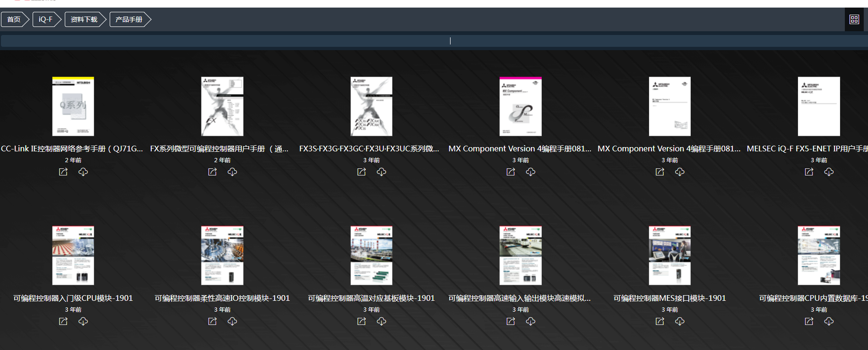868x350 pixels.
Task: Open share icon for 柔性高速IO控制模块-1901
Action: (212, 321)
